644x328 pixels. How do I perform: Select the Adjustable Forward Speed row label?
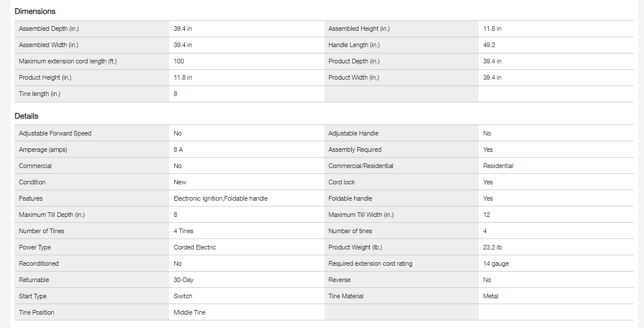coord(55,133)
